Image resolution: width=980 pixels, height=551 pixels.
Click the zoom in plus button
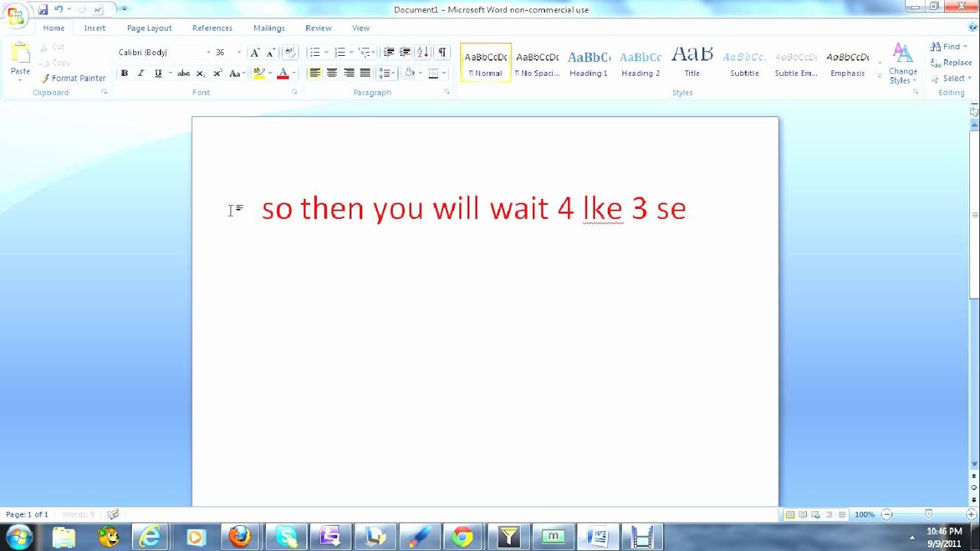(971, 514)
